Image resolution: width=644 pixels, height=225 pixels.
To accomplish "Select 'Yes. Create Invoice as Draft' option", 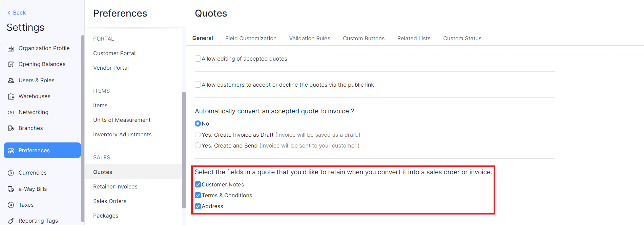I will (198, 134).
